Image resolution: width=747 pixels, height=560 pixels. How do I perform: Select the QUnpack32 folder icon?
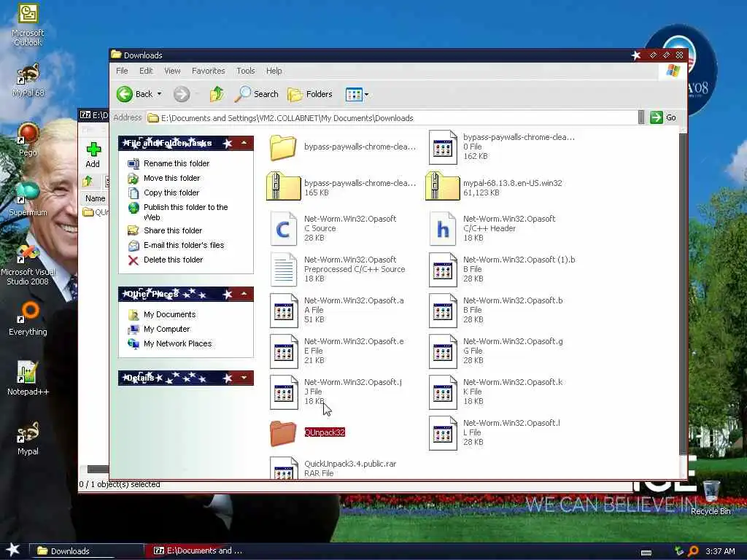pos(282,433)
